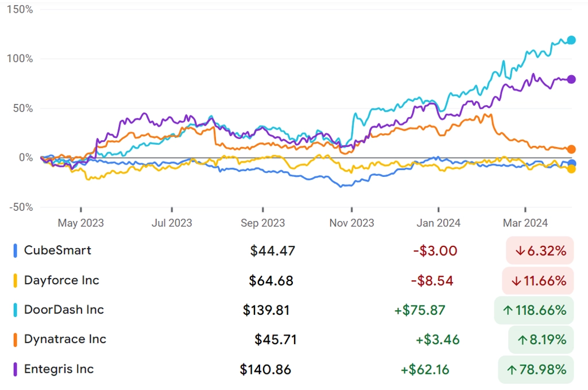588x390 pixels.
Task: Click the orange Dynatrace Inc legend color bar
Action: point(15,340)
